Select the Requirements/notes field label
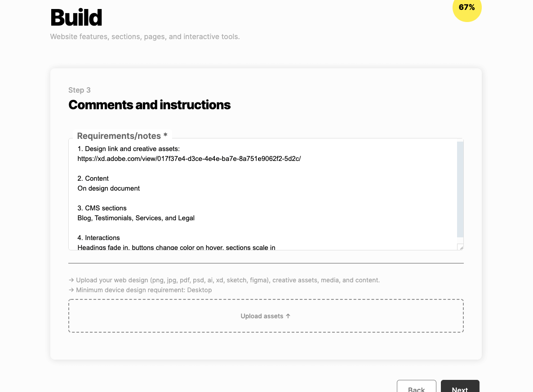Image resolution: width=533 pixels, height=392 pixels. (122, 136)
